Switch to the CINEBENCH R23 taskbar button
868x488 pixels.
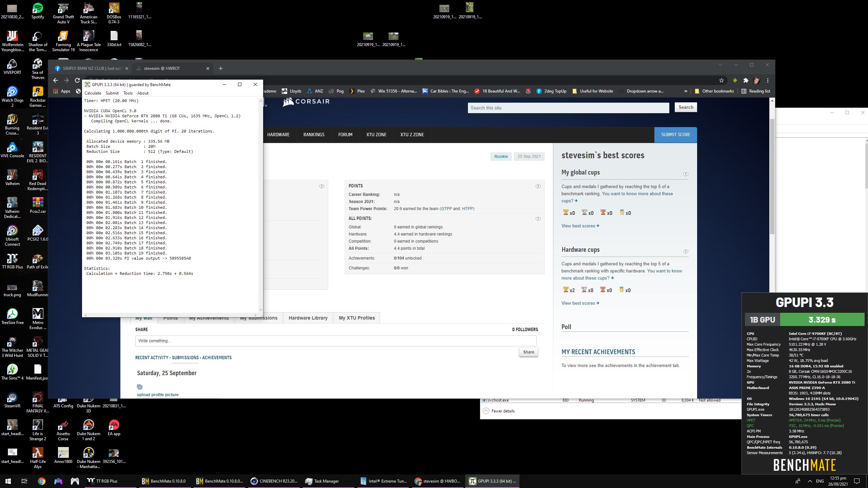(275, 481)
